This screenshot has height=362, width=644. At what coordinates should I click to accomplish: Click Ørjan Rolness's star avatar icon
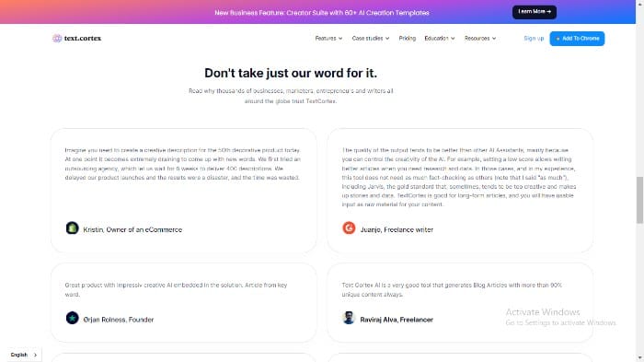click(73, 318)
